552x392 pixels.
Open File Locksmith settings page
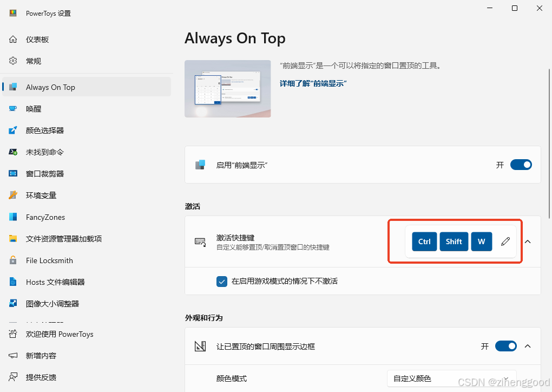pos(87,260)
